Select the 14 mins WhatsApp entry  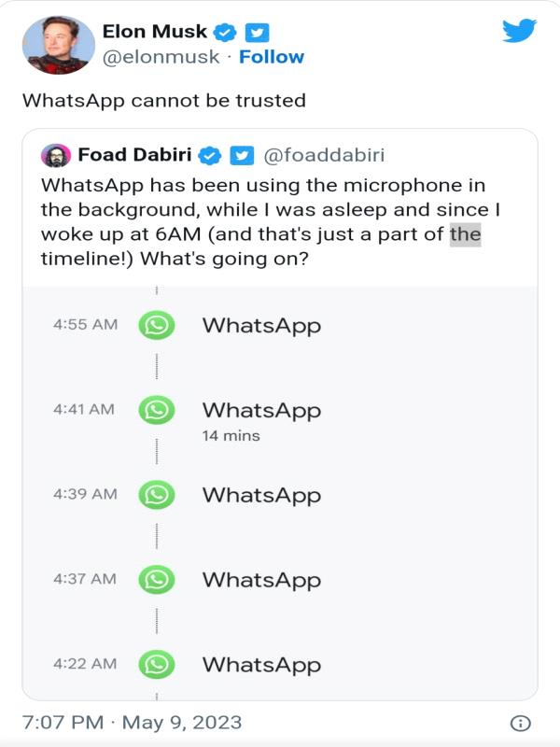[261, 417]
